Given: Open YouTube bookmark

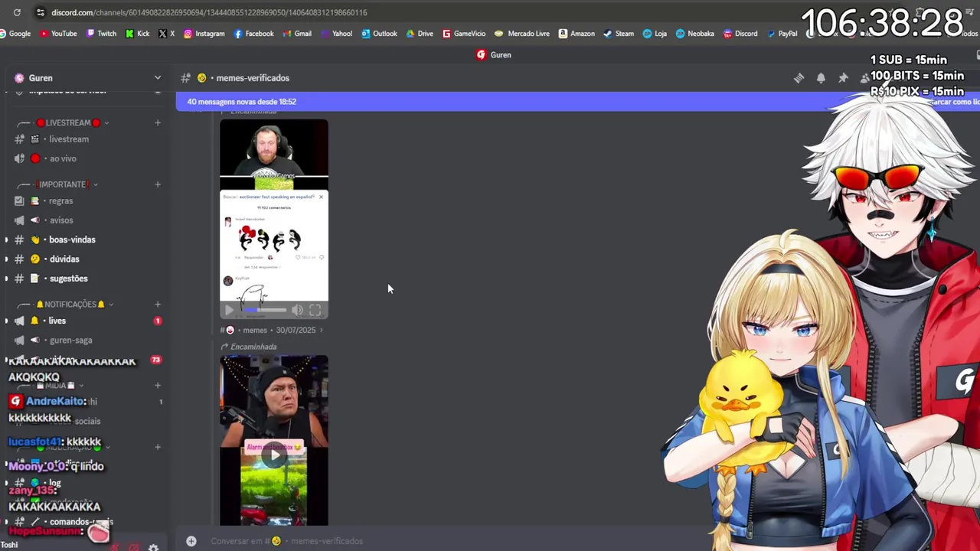Looking at the screenshot, I should coord(58,34).
